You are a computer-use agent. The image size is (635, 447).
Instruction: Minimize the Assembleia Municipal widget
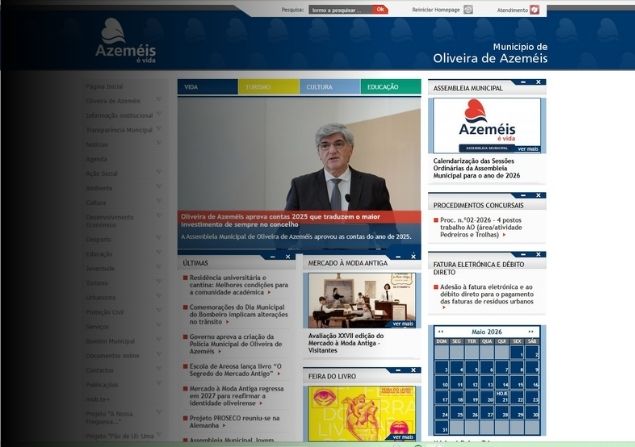[523, 82]
